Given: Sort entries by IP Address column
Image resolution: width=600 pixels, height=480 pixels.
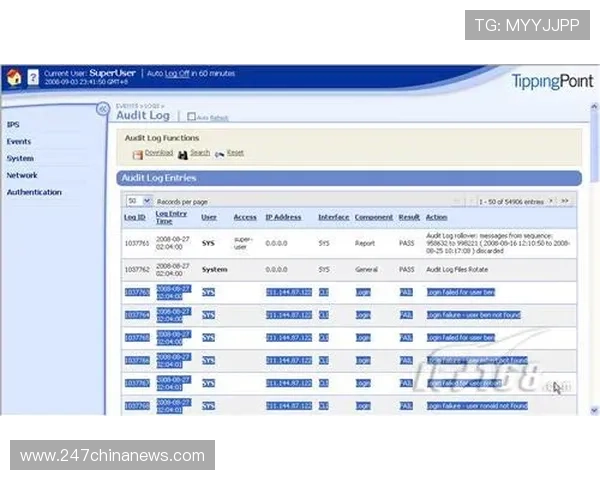Looking at the screenshot, I should tap(283, 217).
